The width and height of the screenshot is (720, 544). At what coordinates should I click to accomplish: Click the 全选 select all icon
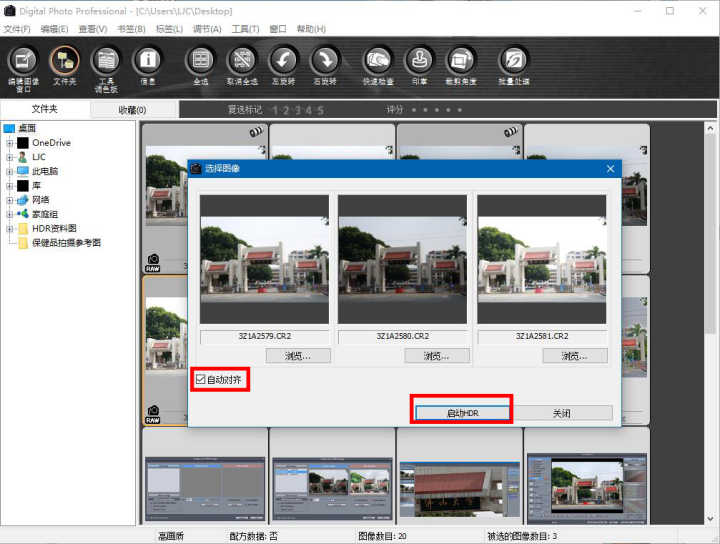201,62
